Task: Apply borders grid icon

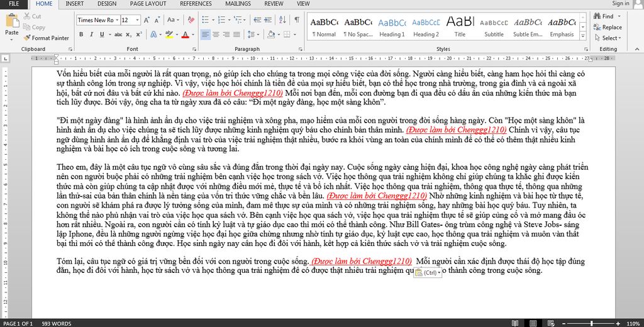Action: [287, 35]
